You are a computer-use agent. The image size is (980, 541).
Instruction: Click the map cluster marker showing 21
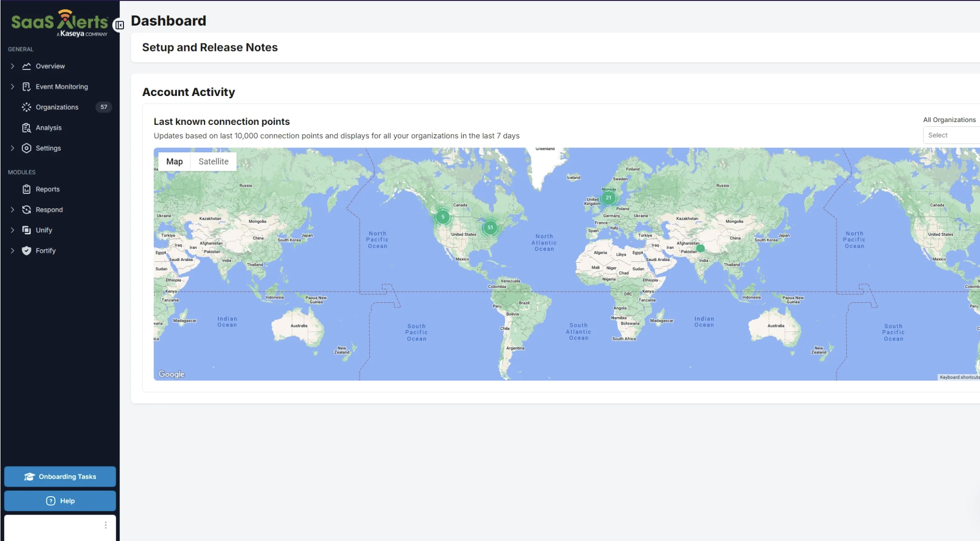pyautogui.click(x=609, y=198)
